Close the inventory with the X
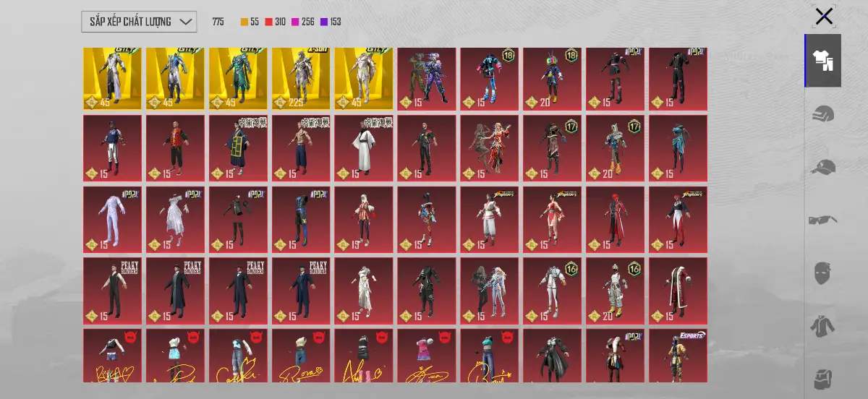 (x=824, y=17)
